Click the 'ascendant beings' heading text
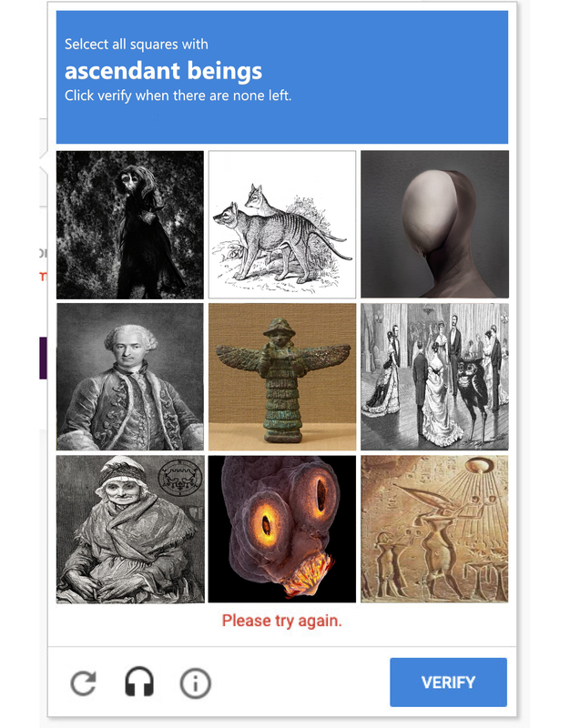 (164, 71)
